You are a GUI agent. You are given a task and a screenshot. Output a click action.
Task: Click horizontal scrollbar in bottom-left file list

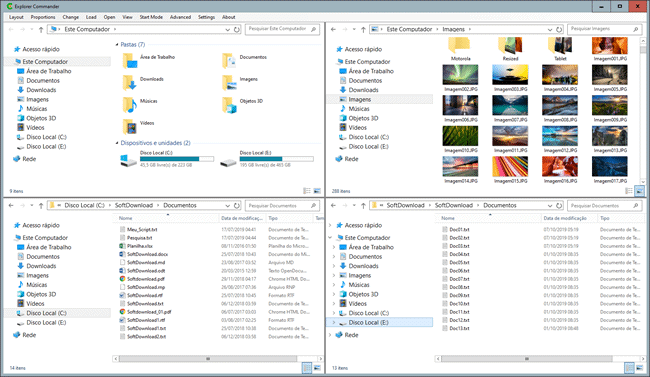pos(208,359)
